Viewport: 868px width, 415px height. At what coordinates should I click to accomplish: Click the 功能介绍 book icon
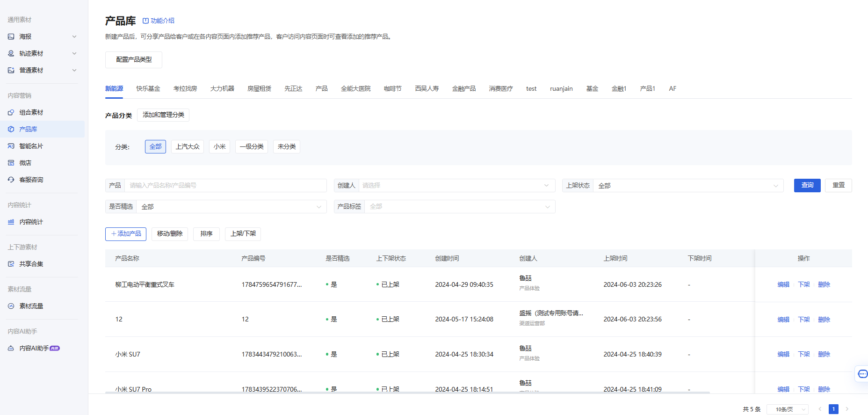coord(145,21)
